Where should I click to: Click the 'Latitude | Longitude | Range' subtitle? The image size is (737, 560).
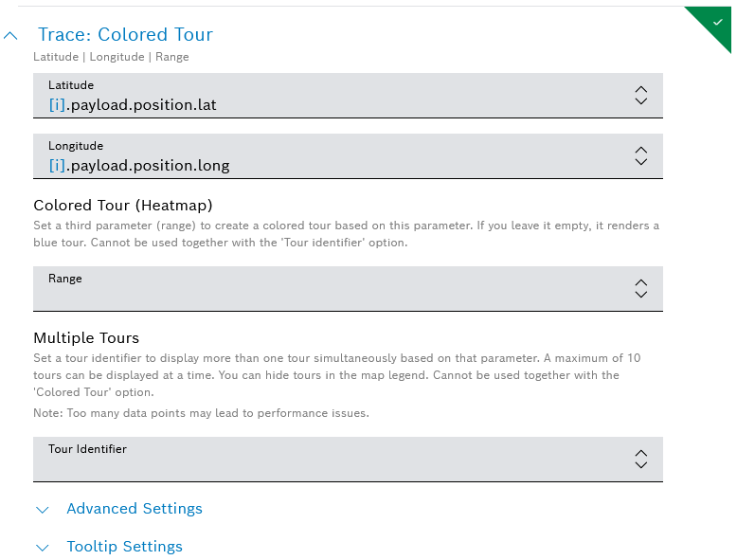[x=111, y=57]
